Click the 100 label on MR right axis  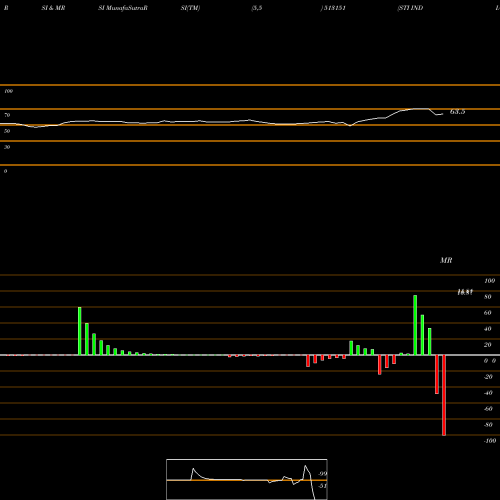click(x=489, y=281)
